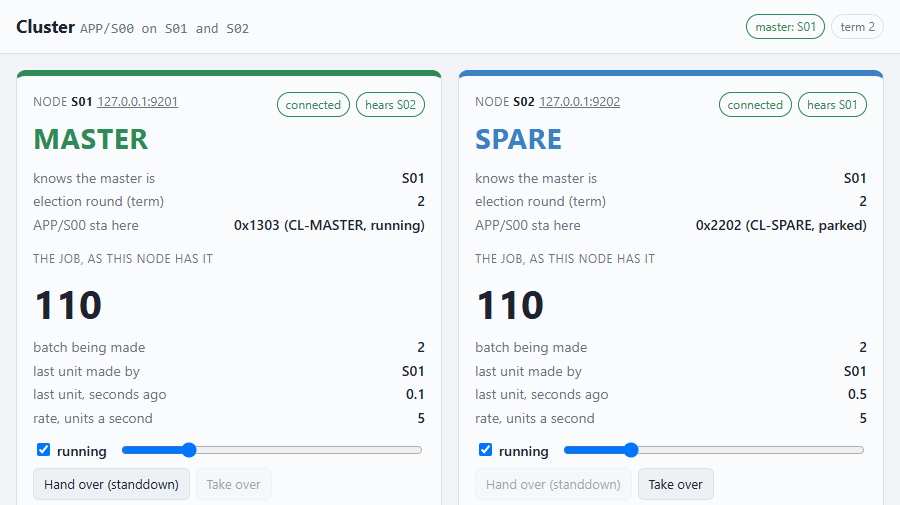The height and width of the screenshot is (505, 900).
Task: Select the job count 110 on node S02
Action: (x=510, y=305)
